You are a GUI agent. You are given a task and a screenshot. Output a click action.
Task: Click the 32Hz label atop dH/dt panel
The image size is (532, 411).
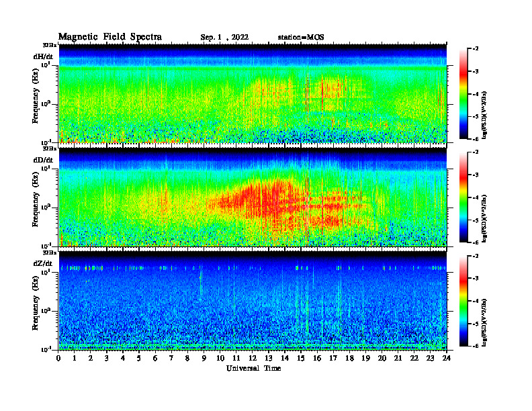[50, 45]
